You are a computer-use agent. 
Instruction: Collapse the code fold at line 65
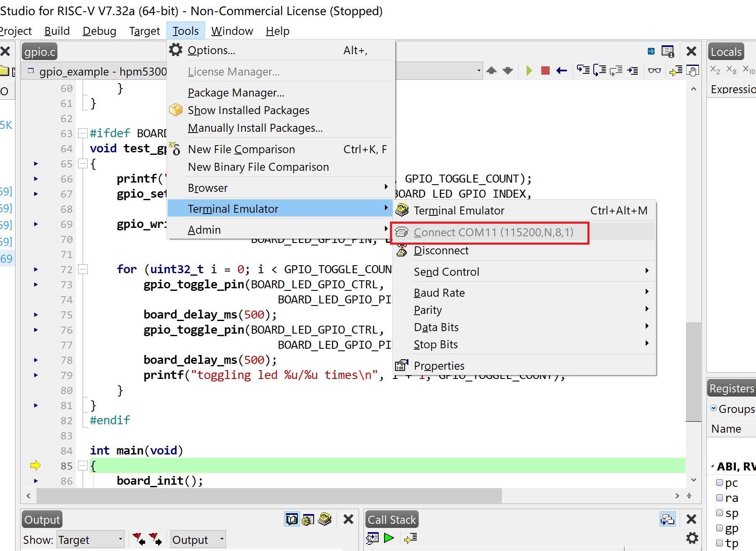click(x=83, y=164)
